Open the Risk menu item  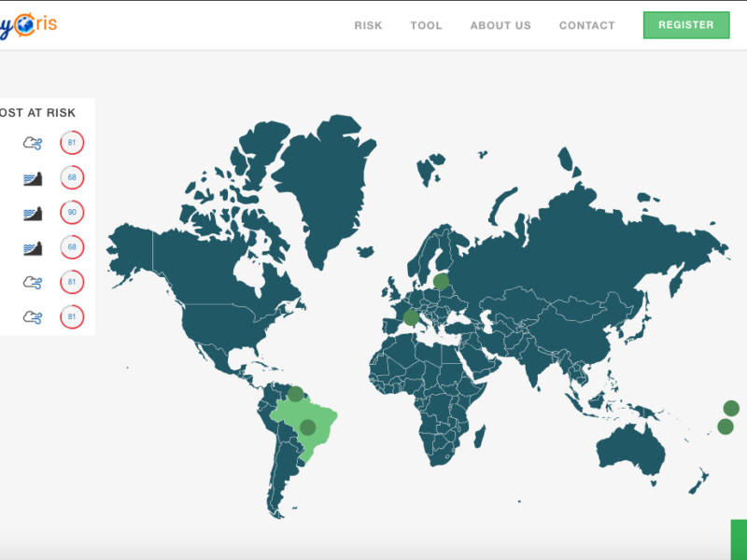[368, 25]
